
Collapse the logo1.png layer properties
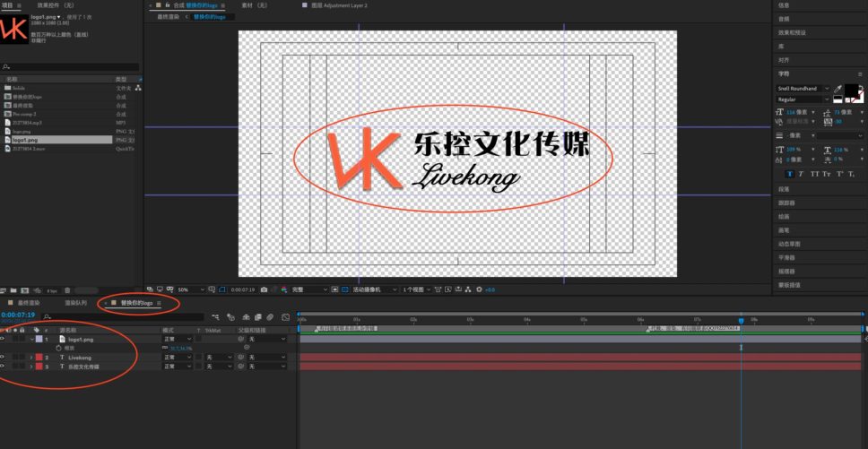tap(31, 339)
